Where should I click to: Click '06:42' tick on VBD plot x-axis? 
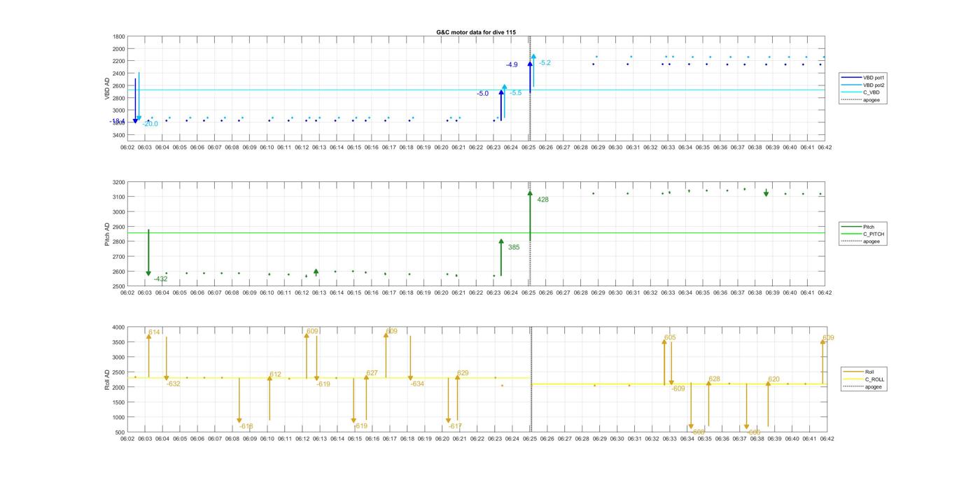[825, 148]
